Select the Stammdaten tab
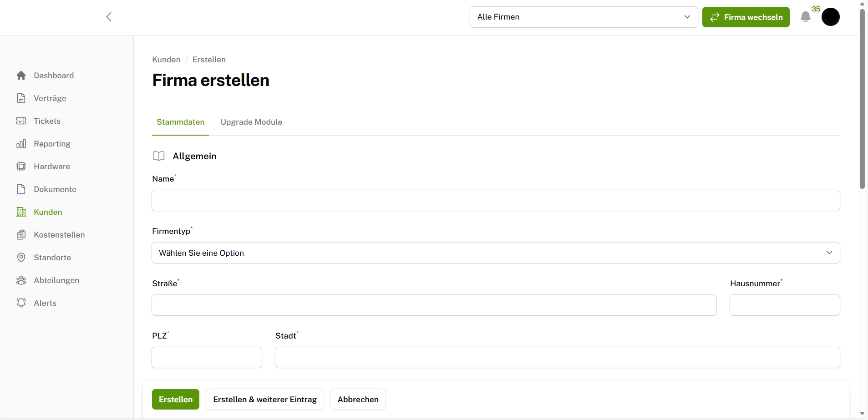This screenshot has width=868, height=420. tap(180, 122)
